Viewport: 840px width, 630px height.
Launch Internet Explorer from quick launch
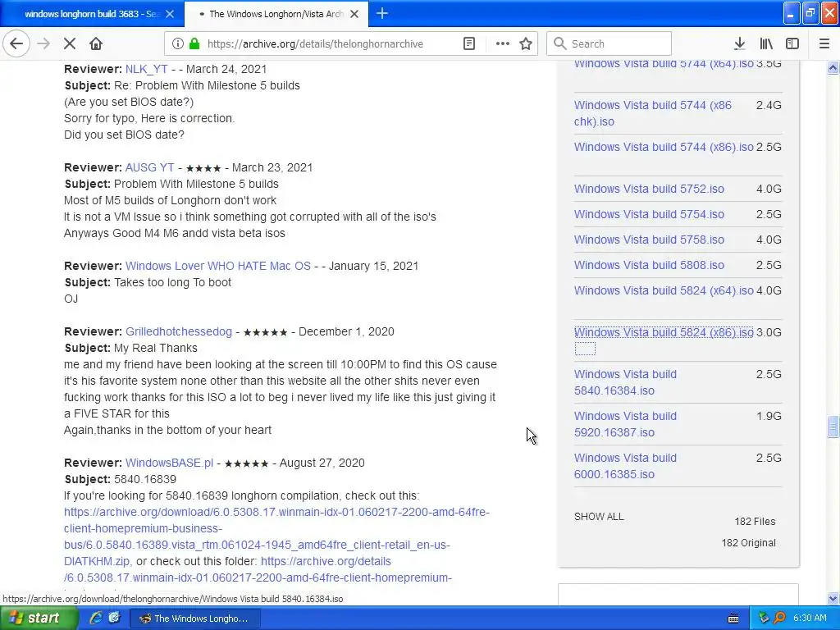[x=96, y=618]
